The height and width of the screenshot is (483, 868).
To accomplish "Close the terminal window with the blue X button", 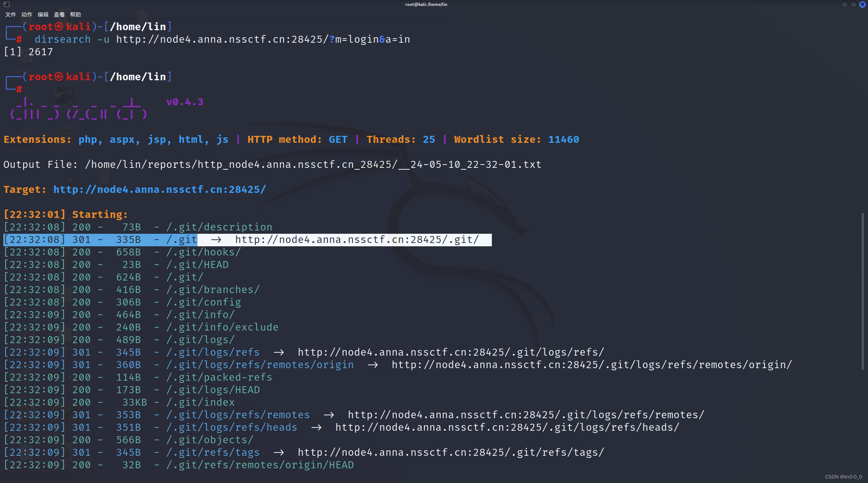I will click(862, 4).
